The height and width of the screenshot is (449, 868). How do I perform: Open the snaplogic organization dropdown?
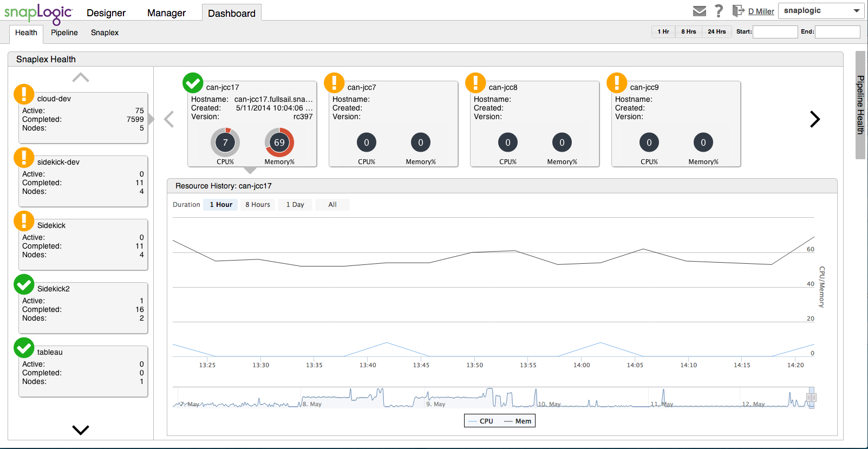click(x=821, y=11)
